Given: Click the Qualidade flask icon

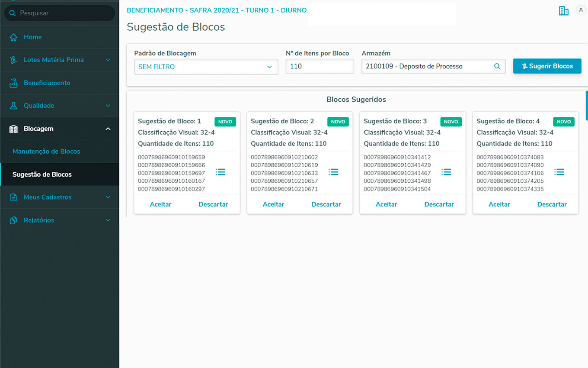Looking at the screenshot, I should click(13, 106).
